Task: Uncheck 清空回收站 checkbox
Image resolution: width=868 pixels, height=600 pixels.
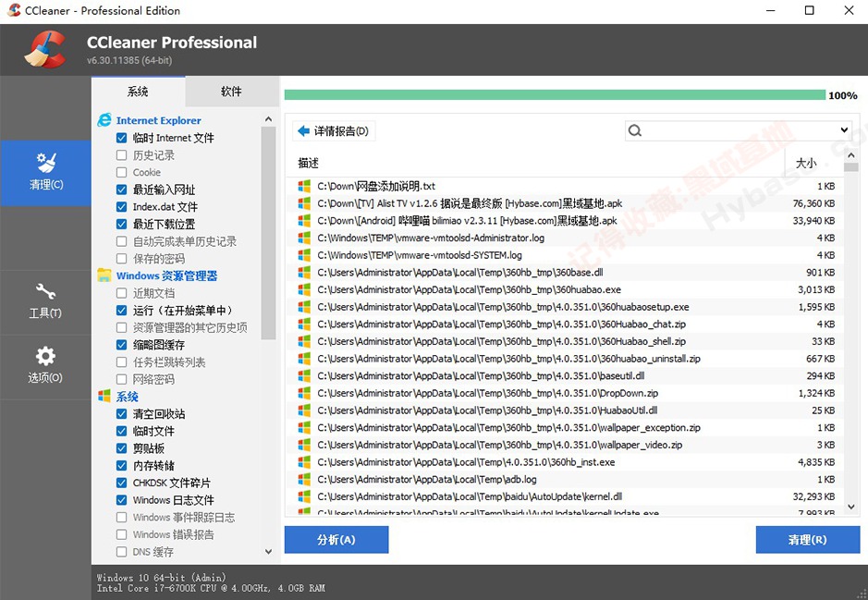Action: 122,413
